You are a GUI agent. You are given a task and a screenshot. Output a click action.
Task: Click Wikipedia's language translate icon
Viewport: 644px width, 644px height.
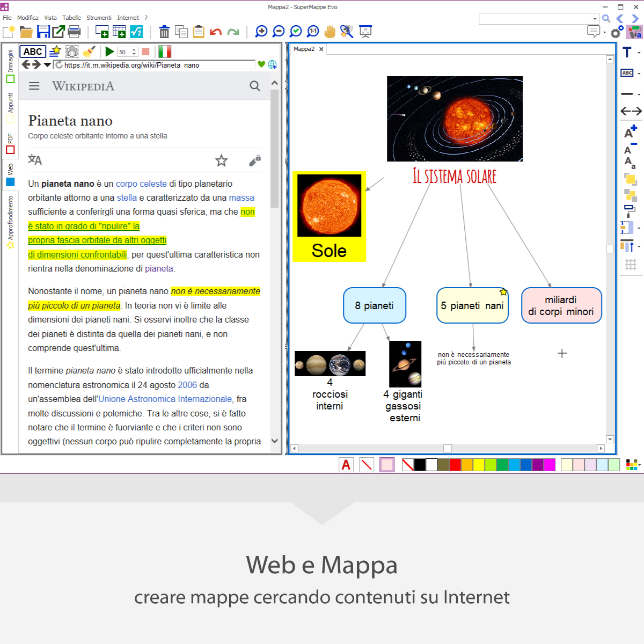tap(35, 160)
